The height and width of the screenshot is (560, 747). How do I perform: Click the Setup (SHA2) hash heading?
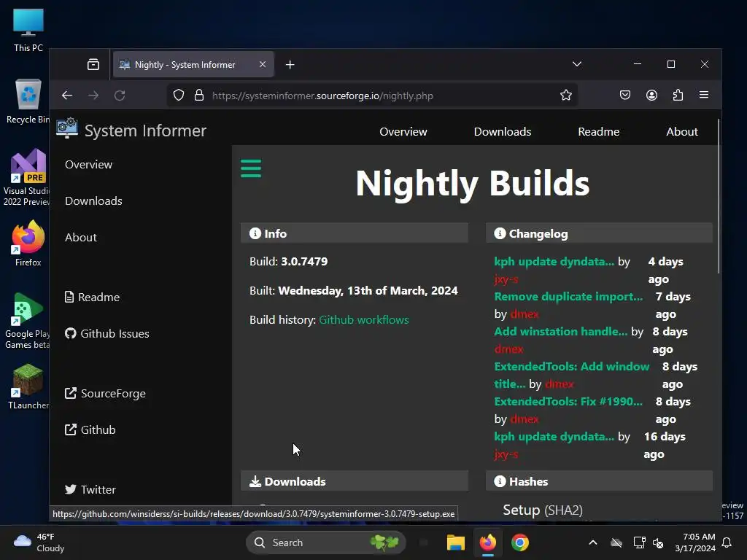[543, 510]
